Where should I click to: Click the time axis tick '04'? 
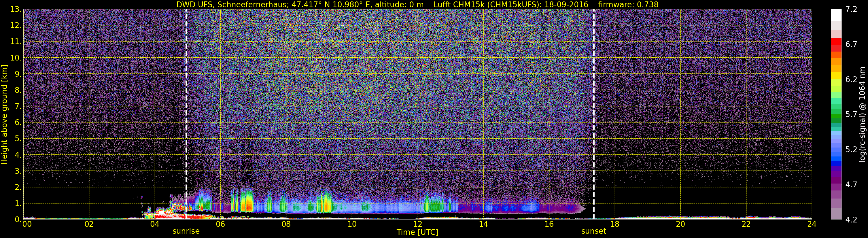coord(155,224)
